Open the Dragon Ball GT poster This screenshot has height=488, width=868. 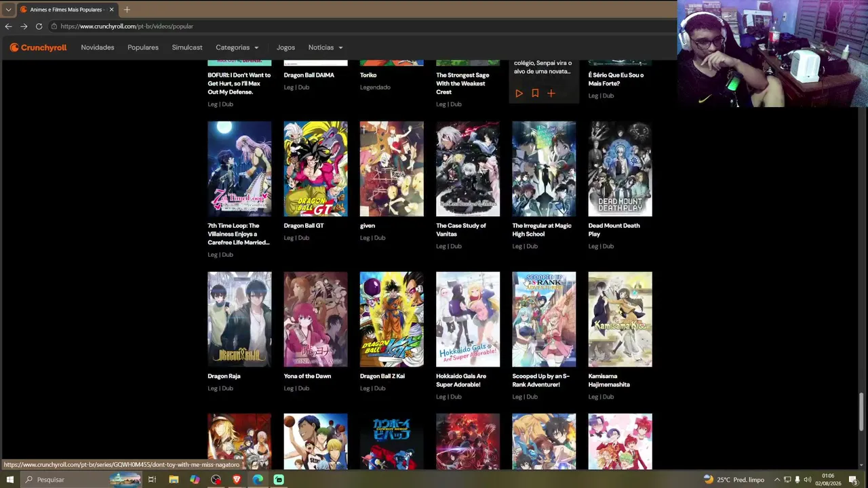pyautogui.click(x=315, y=169)
